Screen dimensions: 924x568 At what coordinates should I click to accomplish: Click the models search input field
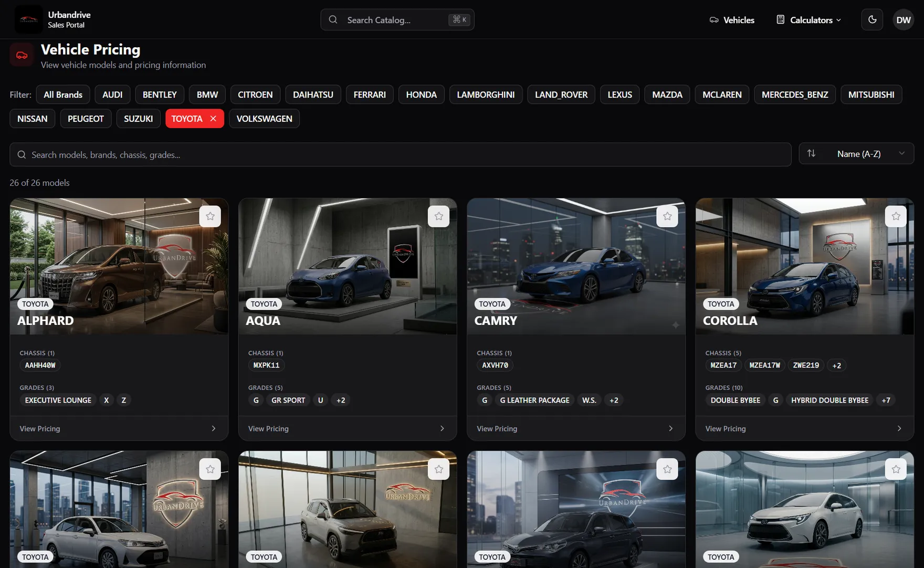pos(401,155)
